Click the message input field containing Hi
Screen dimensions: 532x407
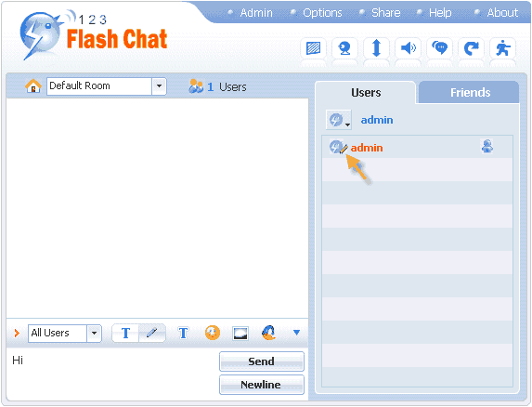(x=112, y=374)
